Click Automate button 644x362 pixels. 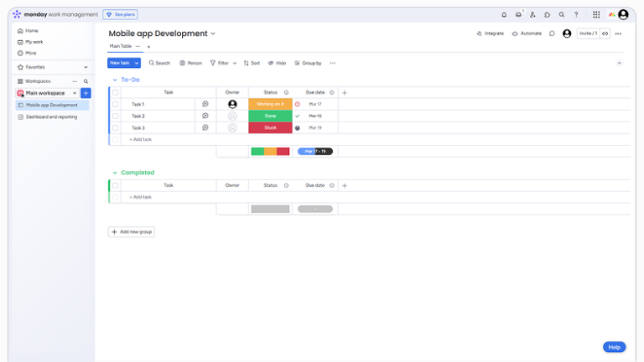click(527, 34)
